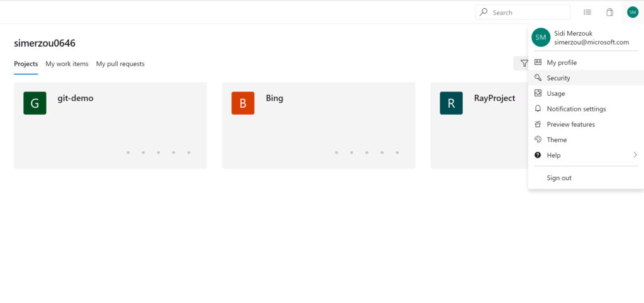Click the git-demo project G icon
The height and width of the screenshot is (303, 644).
coord(35,103)
